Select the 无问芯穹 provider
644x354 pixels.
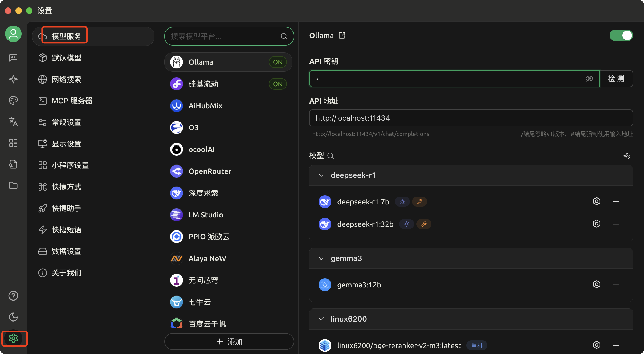coord(229,280)
